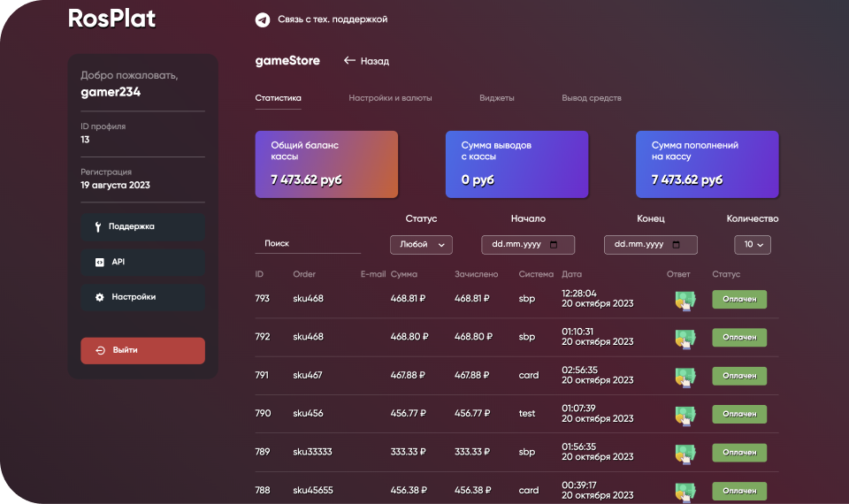Focus the Поиск search field
This screenshot has height=504, width=849.
coord(307,243)
